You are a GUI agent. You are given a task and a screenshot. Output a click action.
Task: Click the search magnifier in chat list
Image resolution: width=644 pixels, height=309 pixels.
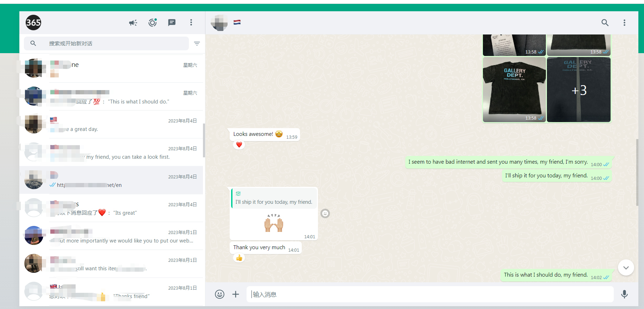[33, 43]
